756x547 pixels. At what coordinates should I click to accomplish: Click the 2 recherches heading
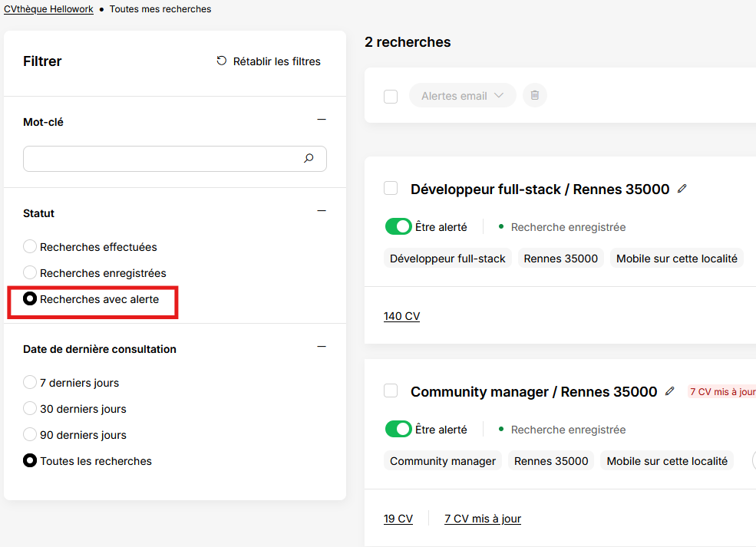[408, 42]
